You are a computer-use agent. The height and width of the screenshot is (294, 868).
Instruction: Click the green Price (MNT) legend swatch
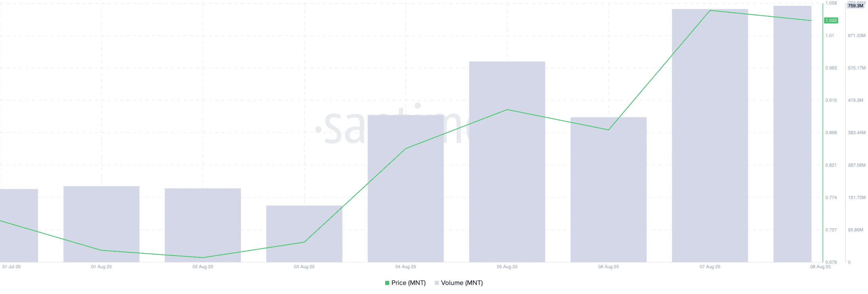point(387,283)
